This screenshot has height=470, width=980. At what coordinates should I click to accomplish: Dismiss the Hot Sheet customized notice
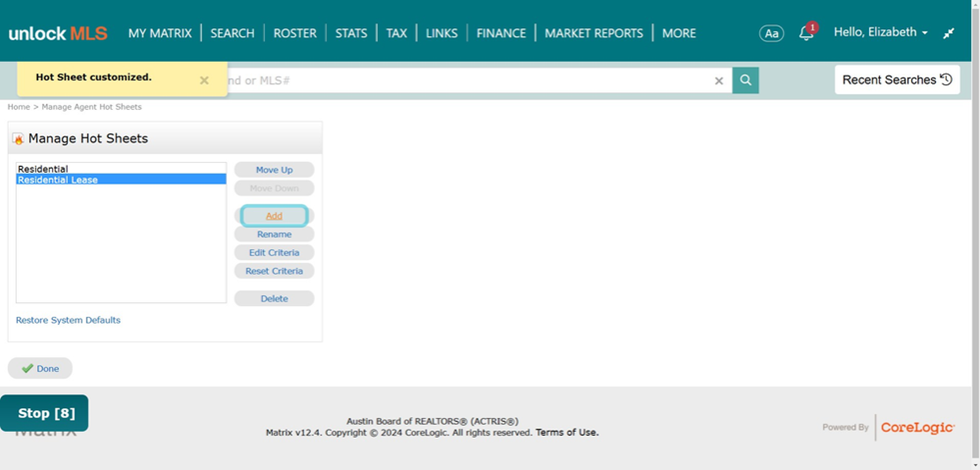[205, 80]
